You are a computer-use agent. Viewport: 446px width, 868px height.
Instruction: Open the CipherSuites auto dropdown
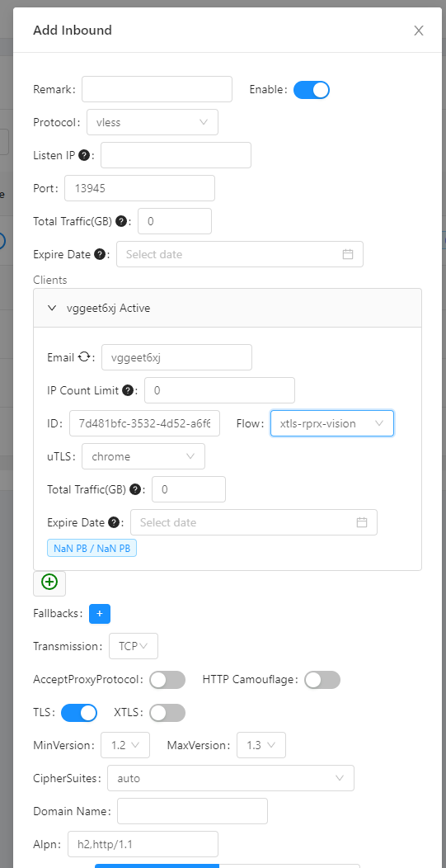pos(231,778)
